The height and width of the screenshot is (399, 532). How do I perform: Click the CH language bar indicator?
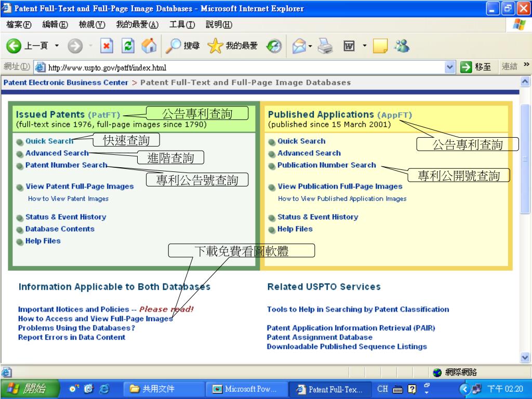pyautogui.click(x=382, y=389)
